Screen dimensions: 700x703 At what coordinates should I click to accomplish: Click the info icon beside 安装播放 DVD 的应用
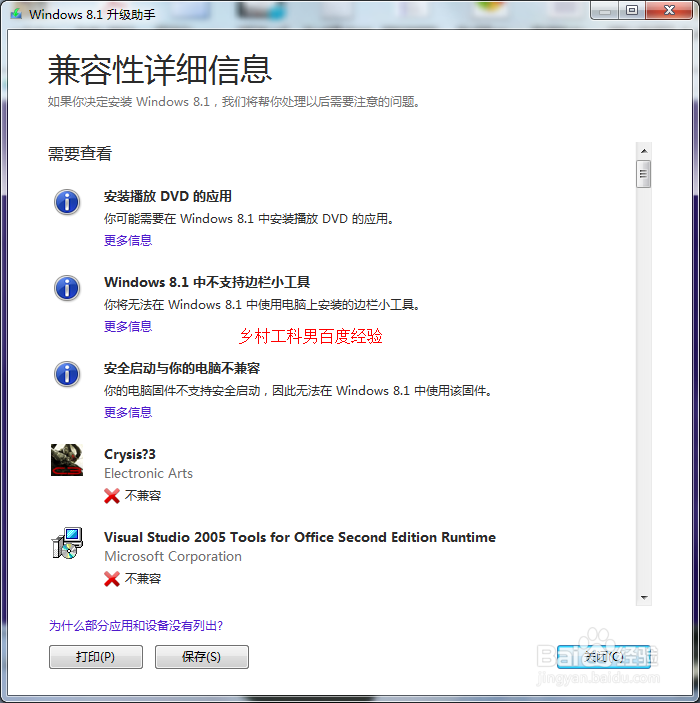pos(67,202)
